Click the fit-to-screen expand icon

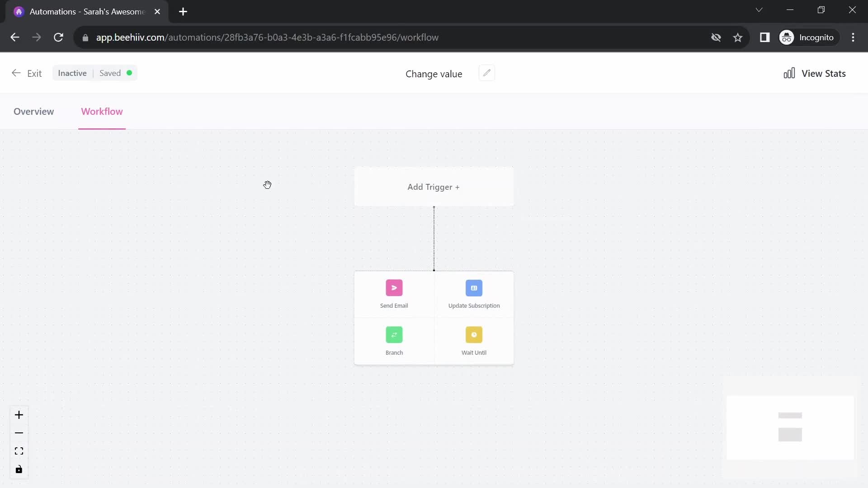19,451
